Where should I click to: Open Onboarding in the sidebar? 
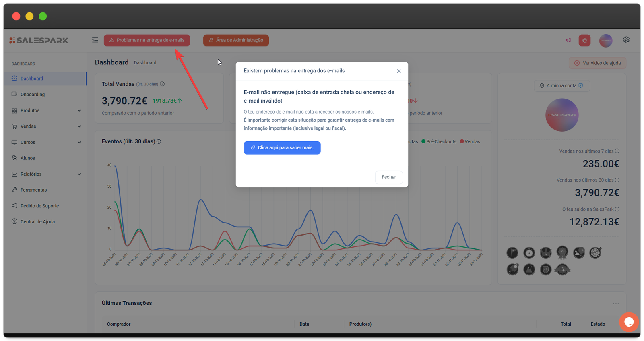32,95
